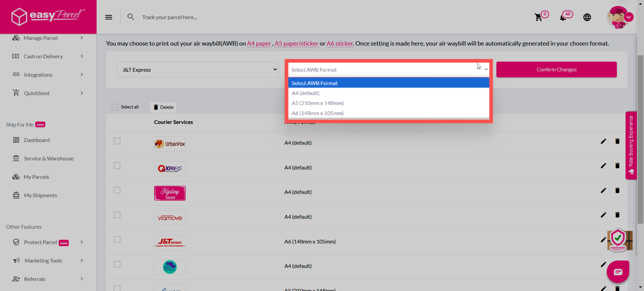Expand Referrals menu item
This screenshot has width=644, height=291.
(48, 279)
